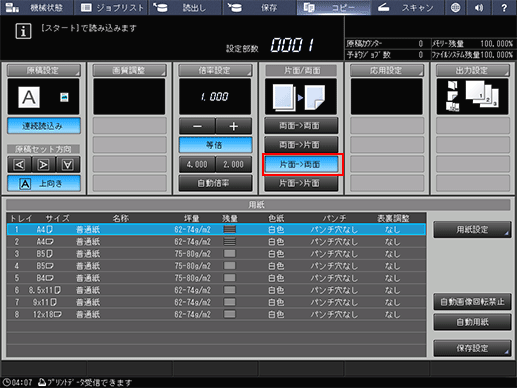This screenshot has width=517, height=388.
Task: Select 片面->片面 copy mode
Action: point(301,183)
